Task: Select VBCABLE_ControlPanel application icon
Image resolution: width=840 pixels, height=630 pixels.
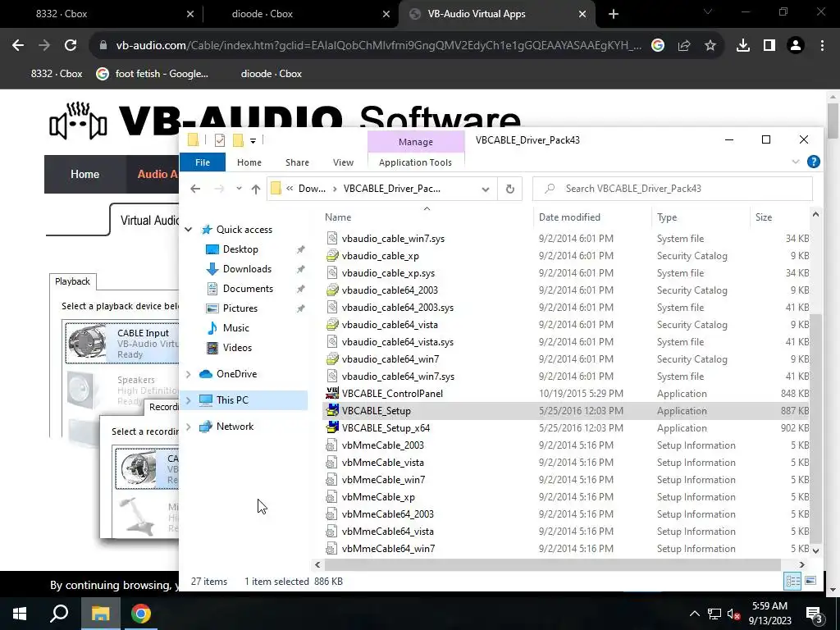Action: coord(332,393)
